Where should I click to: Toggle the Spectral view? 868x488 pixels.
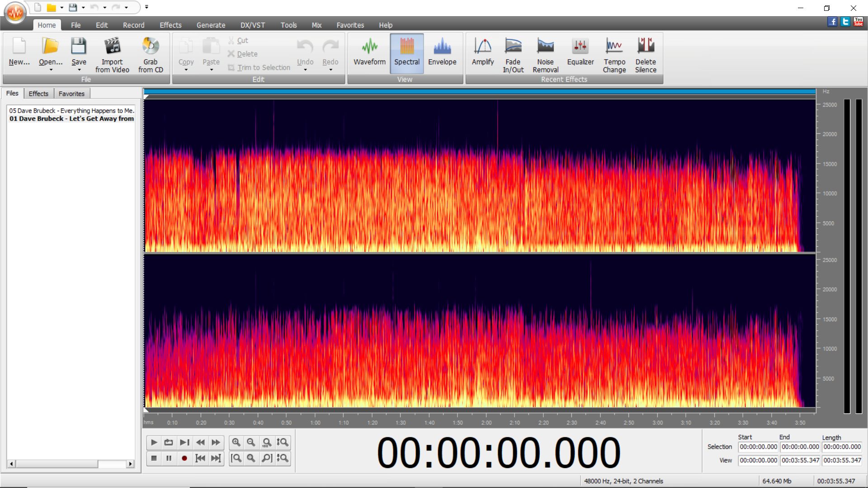(407, 53)
